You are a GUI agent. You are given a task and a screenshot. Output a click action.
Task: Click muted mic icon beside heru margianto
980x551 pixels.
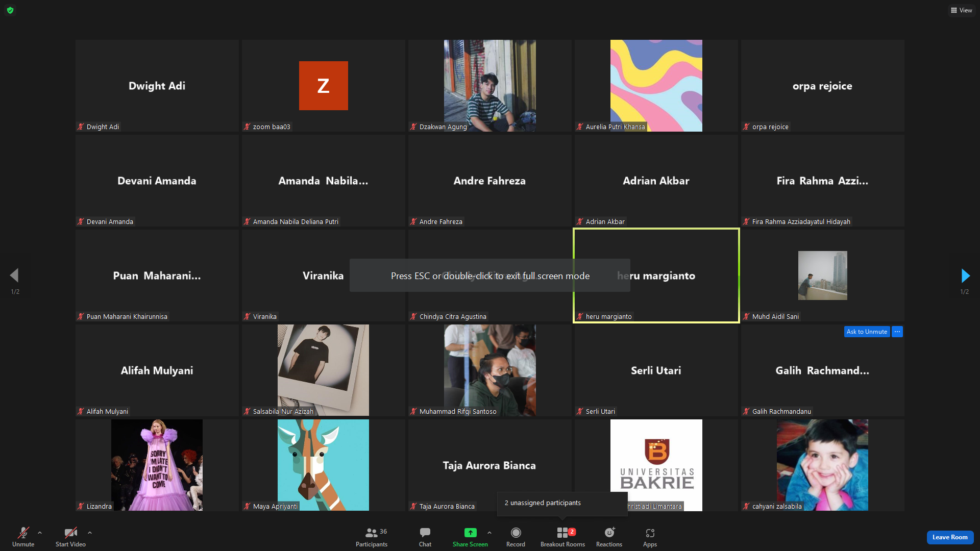580,317
